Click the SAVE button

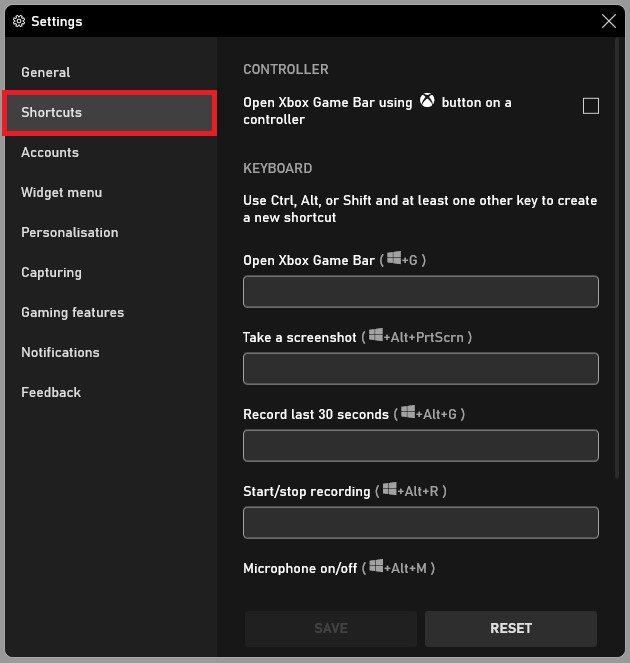331,628
